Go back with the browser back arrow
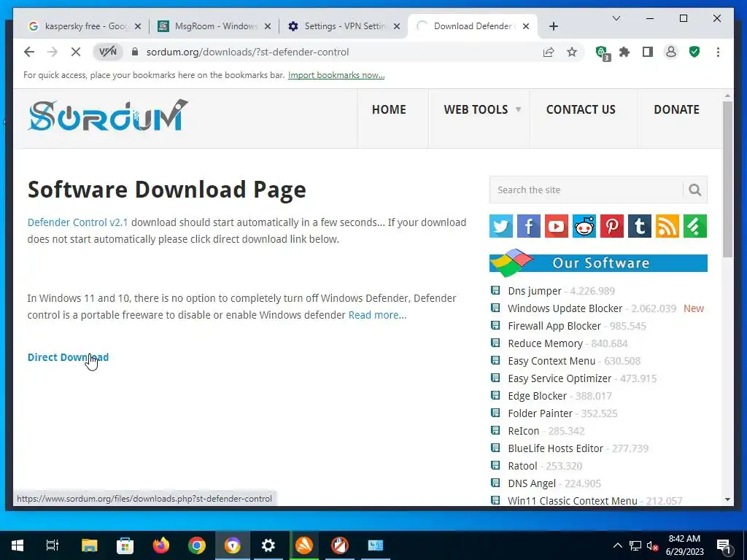Image resolution: width=747 pixels, height=560 pixels. click(29, 52)
